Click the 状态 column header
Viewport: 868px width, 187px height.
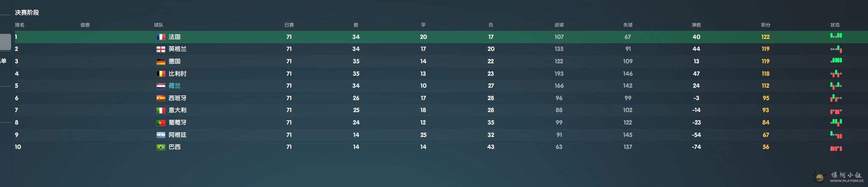[835, 25]
